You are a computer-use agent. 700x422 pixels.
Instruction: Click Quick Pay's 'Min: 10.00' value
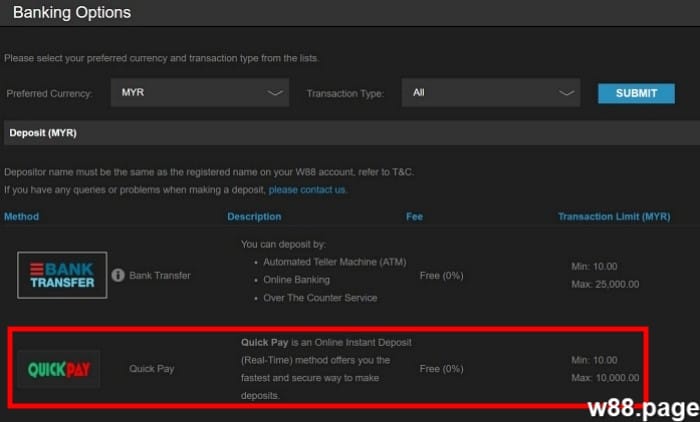[594, 360]
